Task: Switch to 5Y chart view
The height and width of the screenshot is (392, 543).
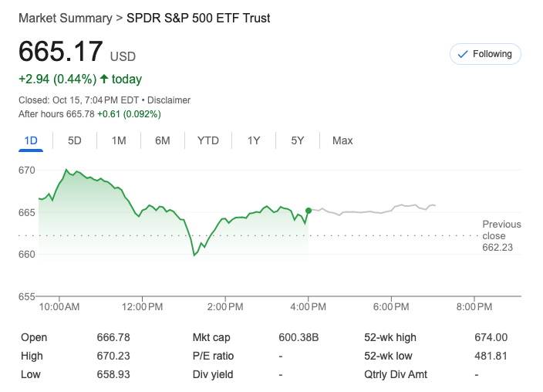Action: click(x=298, y=140)
